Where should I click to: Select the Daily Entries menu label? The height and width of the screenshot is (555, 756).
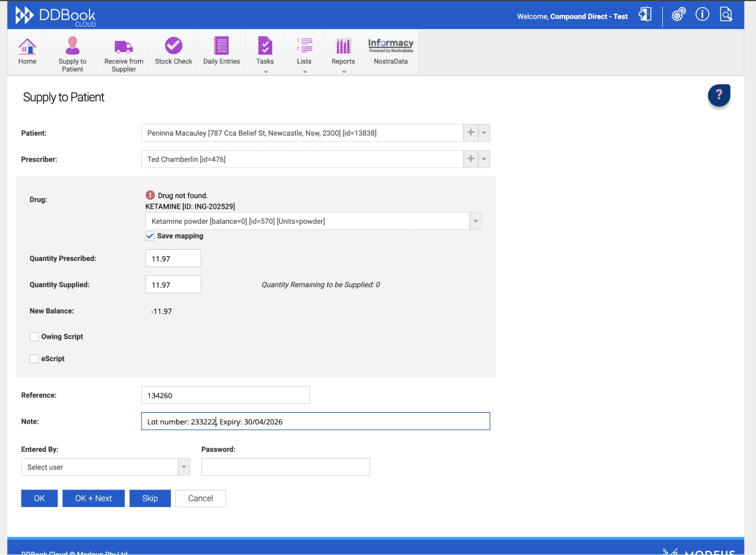(x=222, y=61)
